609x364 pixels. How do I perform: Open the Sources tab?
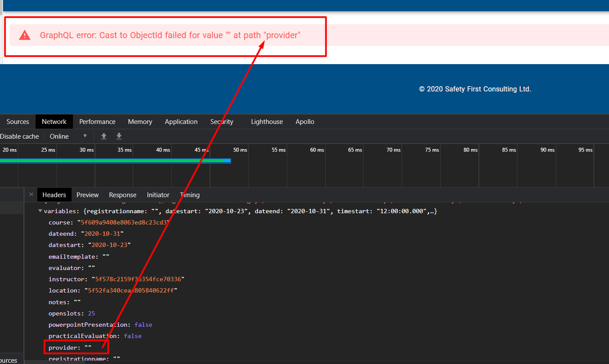click(18, 122)
